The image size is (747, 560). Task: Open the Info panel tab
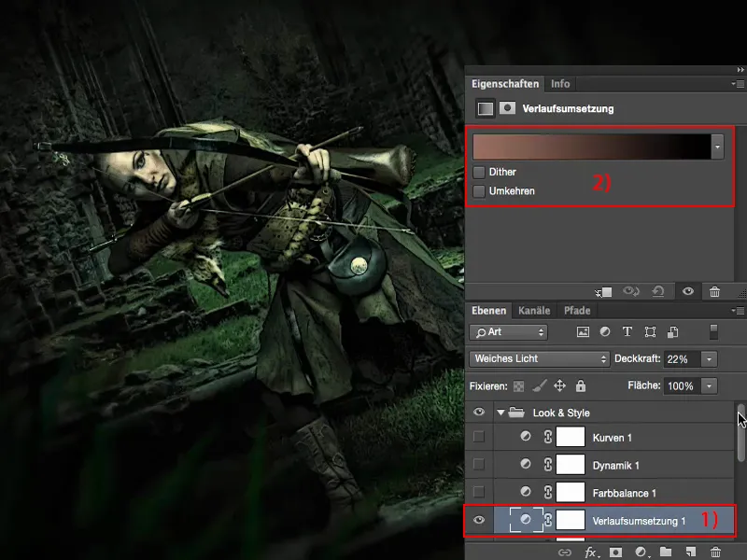click(x=560, y=83)
